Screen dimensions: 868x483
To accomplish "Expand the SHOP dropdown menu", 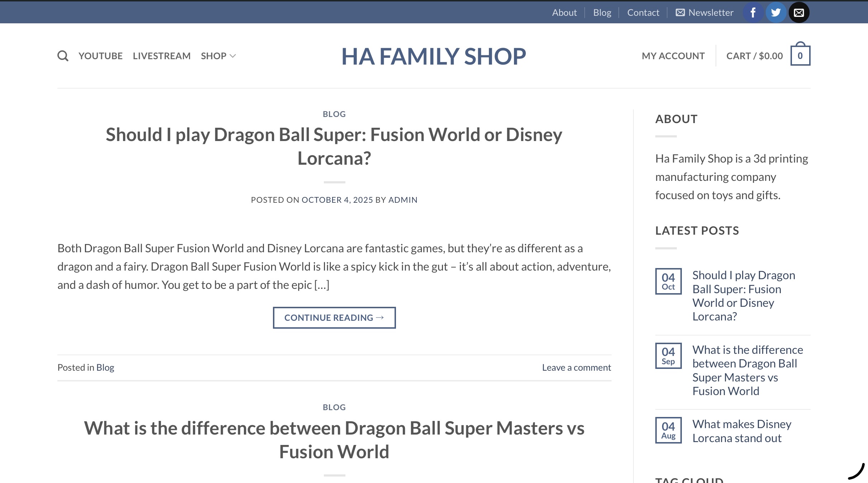I will [x=218, y=56].
